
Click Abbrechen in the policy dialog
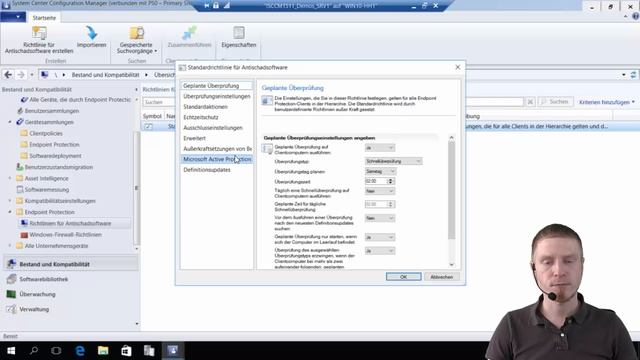point(442,277)
